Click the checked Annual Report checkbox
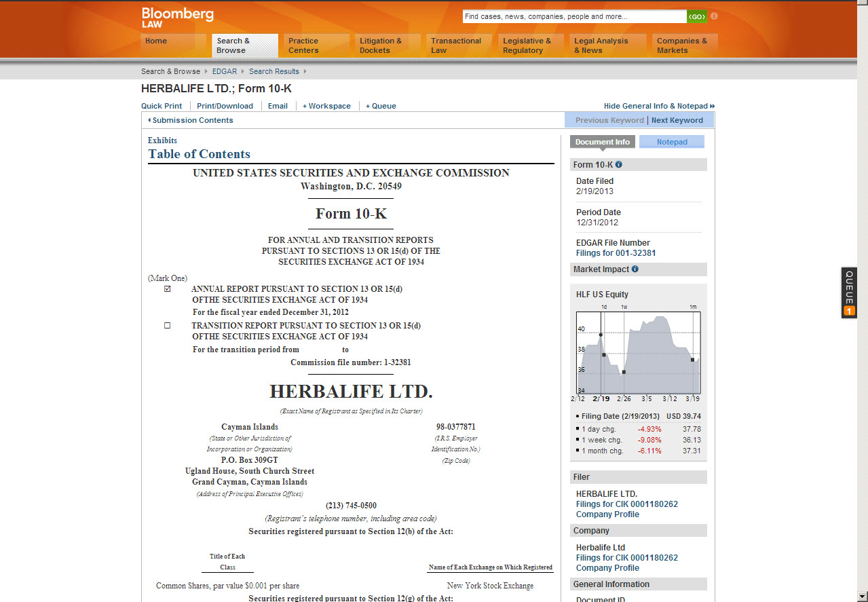 pos(168,288)
